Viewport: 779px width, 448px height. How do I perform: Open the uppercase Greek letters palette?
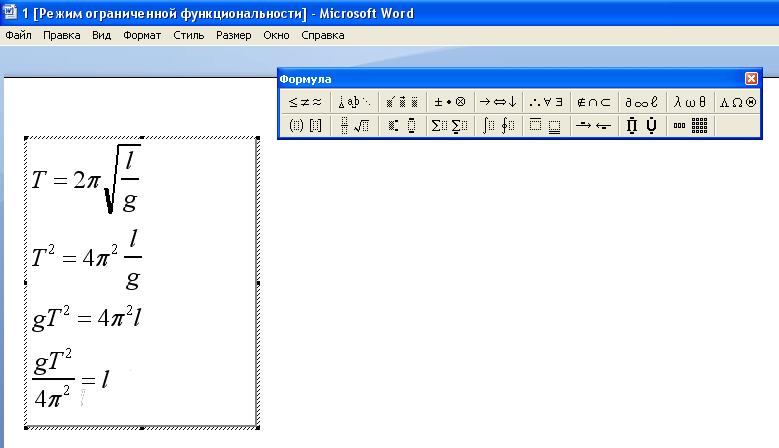point(738,102)
